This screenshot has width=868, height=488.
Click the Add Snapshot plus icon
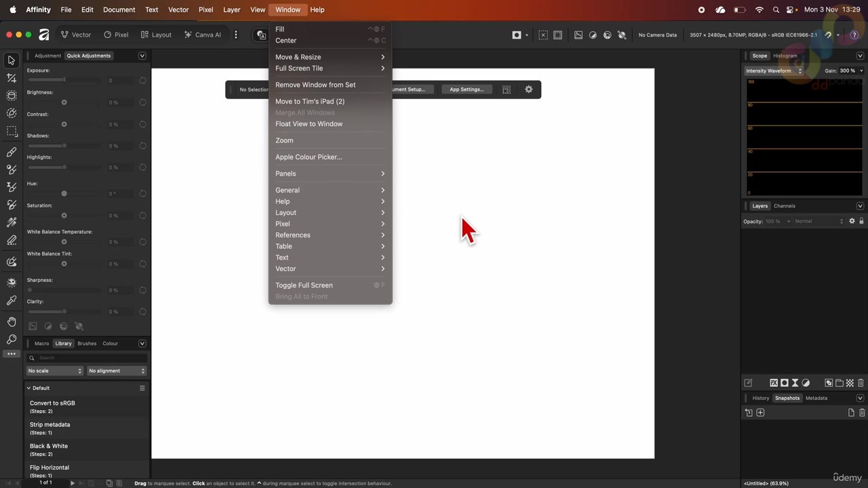click(x=760, y=412)
